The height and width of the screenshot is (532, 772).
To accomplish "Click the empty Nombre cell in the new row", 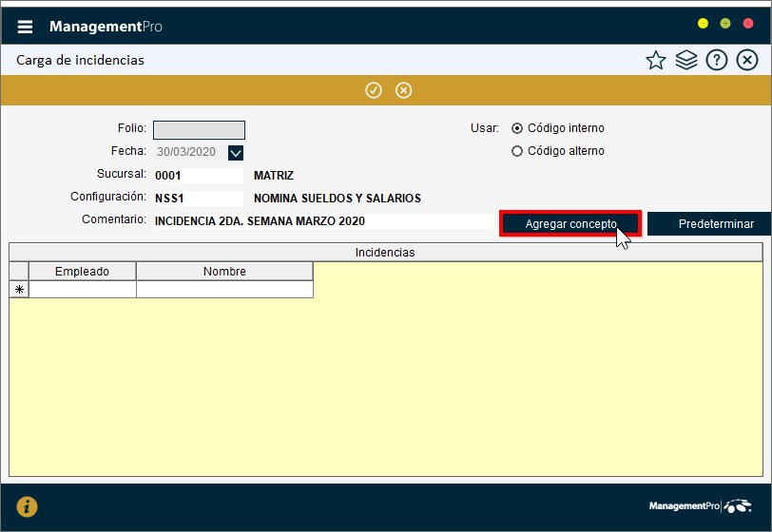I will [x=224, y=290].
